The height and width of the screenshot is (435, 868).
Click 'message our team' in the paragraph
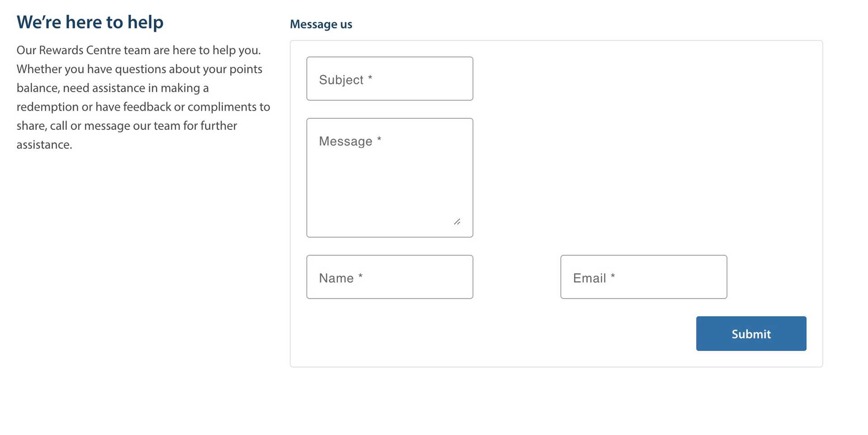pos(132,126)
